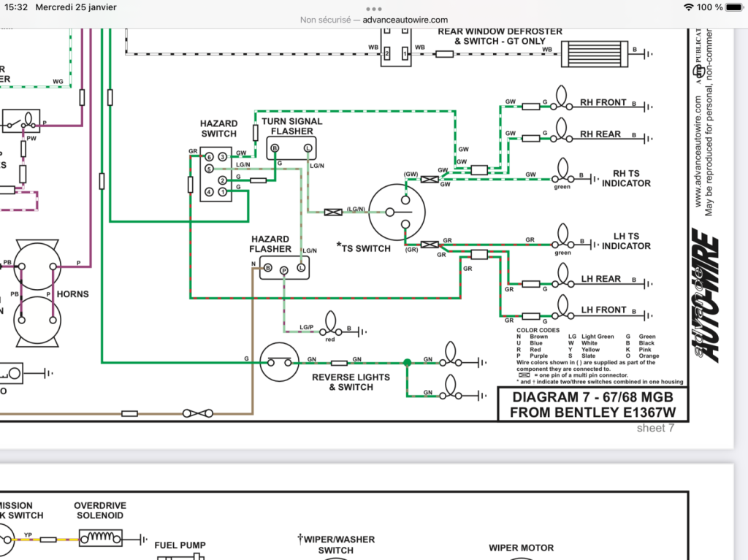The image size is (748, 560).
Task: Click the TS Switch circle symbol
Action: tap(397, 212)
